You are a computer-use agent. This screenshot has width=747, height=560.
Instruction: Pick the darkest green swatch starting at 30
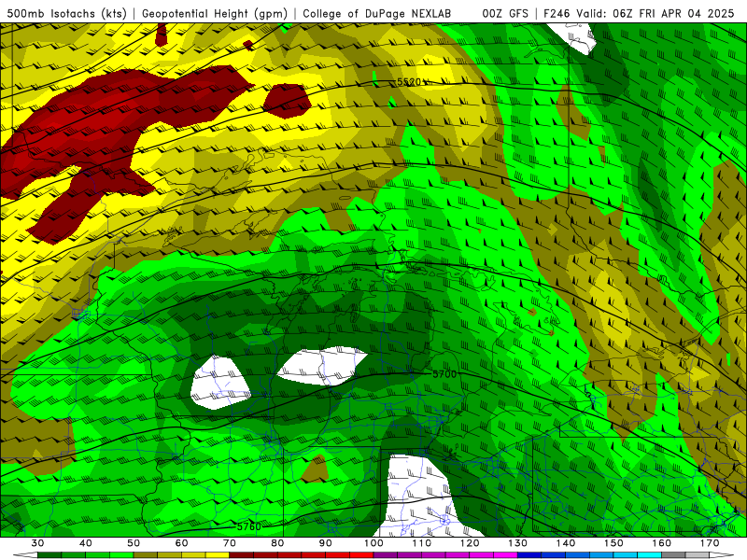pos(49,555)
